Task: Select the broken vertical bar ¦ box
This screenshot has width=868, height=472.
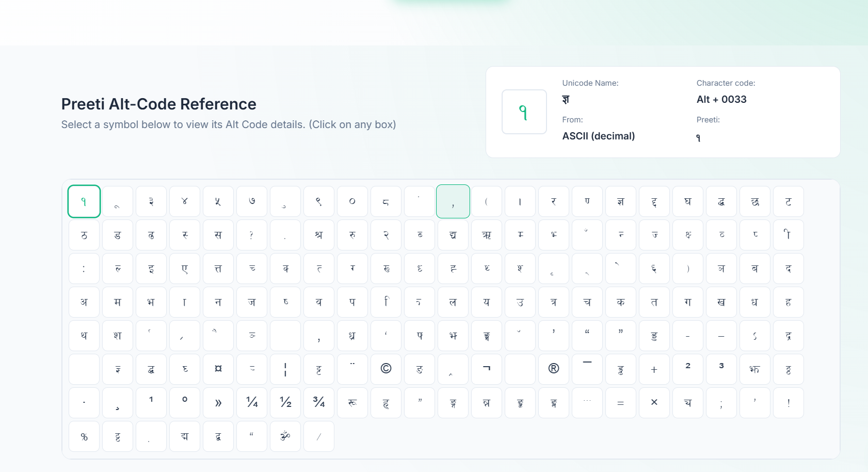Action: (x=285, y=369)
